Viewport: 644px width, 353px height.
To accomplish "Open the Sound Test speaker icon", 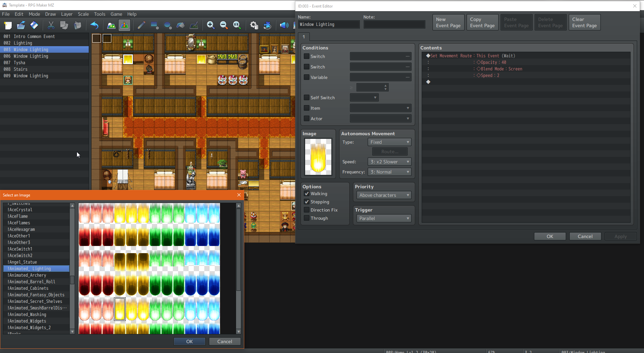I will coord(284,25).
